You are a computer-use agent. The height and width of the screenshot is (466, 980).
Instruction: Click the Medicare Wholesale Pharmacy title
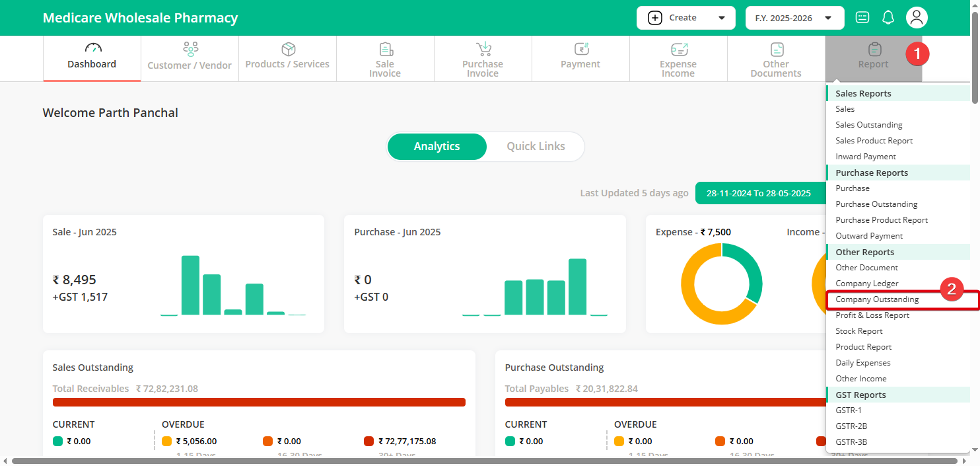pyautogui.click(x=140, y=18)
